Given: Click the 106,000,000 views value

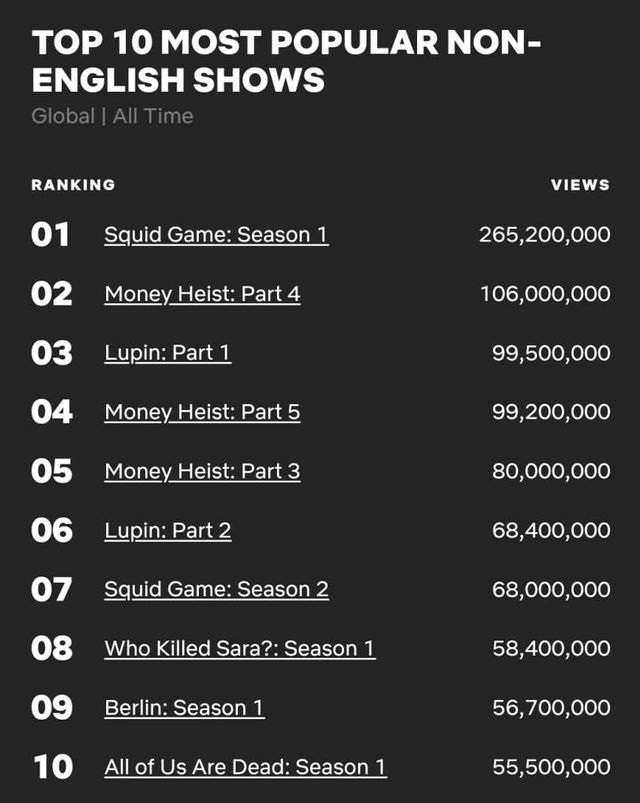Looking at the screenshot, I should [x=545, y=294].
